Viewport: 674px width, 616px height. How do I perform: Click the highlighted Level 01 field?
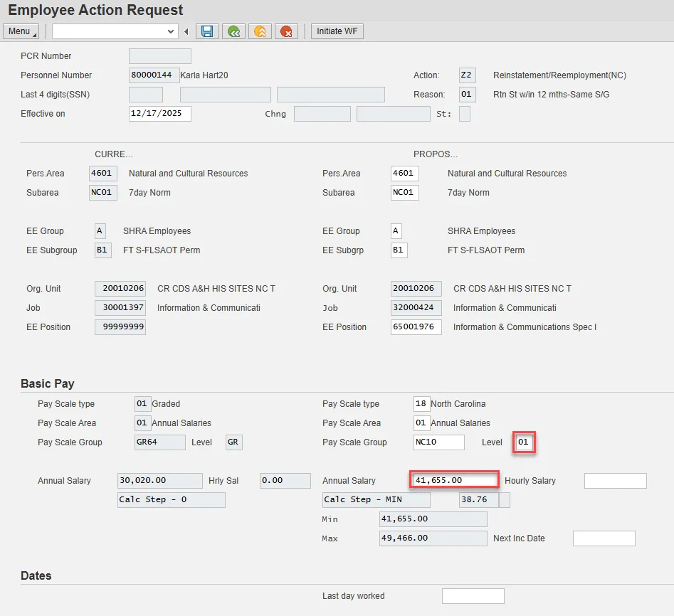click(525, 442)
